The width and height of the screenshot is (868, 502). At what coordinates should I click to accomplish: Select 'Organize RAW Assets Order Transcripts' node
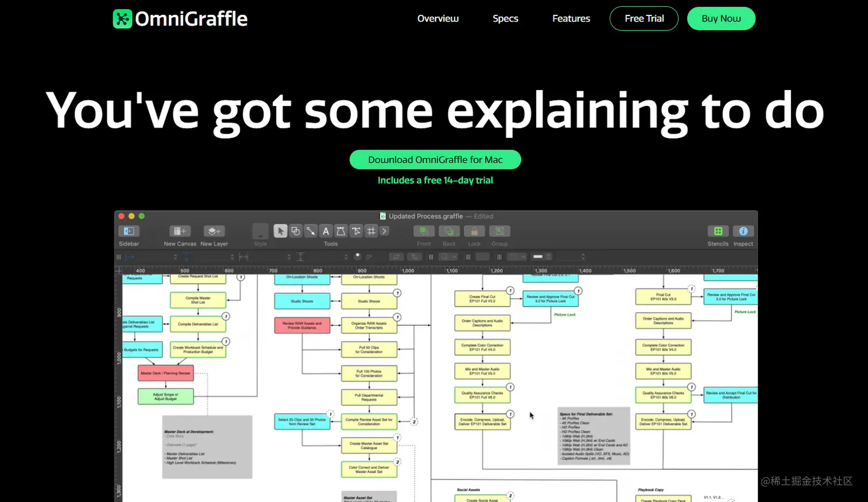pos(369,325)
